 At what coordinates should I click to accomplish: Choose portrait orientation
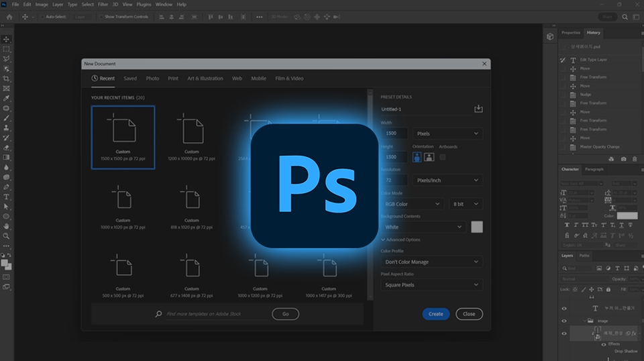(417, 157)
